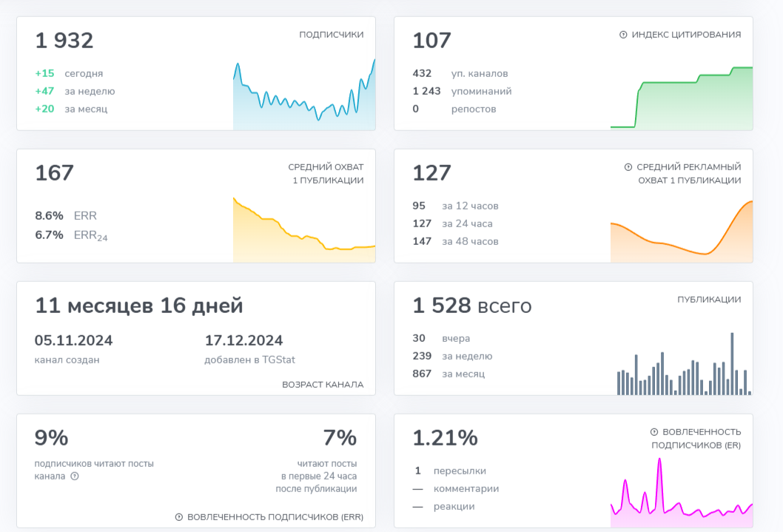
Task: Click the 1 932 subscribers count
Action: click(64, 41)
